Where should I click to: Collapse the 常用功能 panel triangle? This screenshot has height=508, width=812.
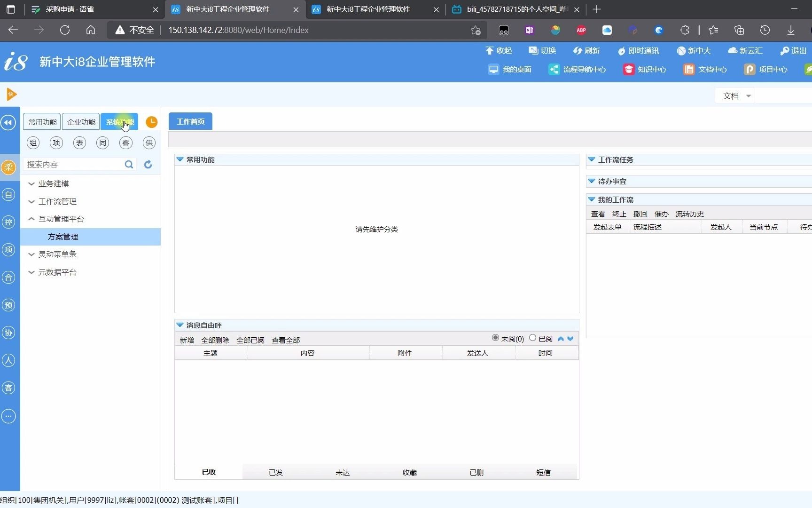[180, 159]
